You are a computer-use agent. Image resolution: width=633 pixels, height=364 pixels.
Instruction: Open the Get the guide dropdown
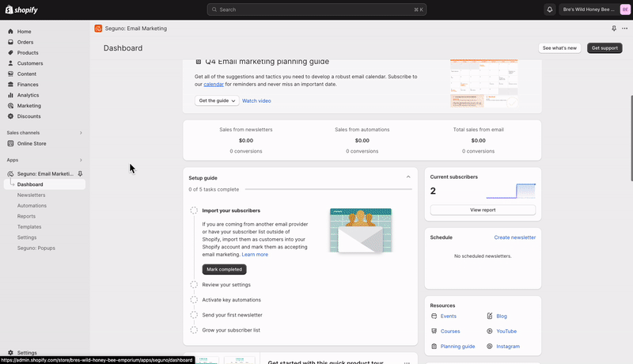(x=217, y=100)
